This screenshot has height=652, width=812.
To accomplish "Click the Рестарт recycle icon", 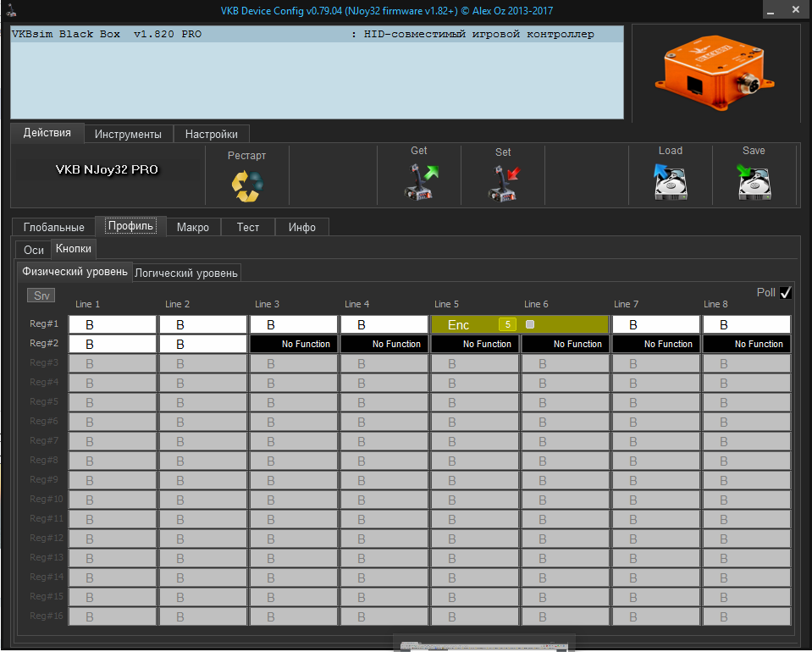I will tap(247, 185).
